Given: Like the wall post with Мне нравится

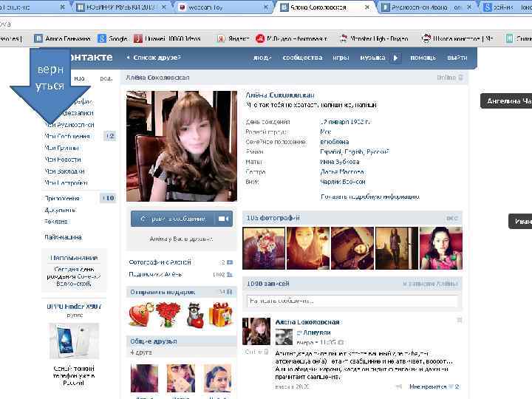Looking at the screenshot, I should pos(434,386).
